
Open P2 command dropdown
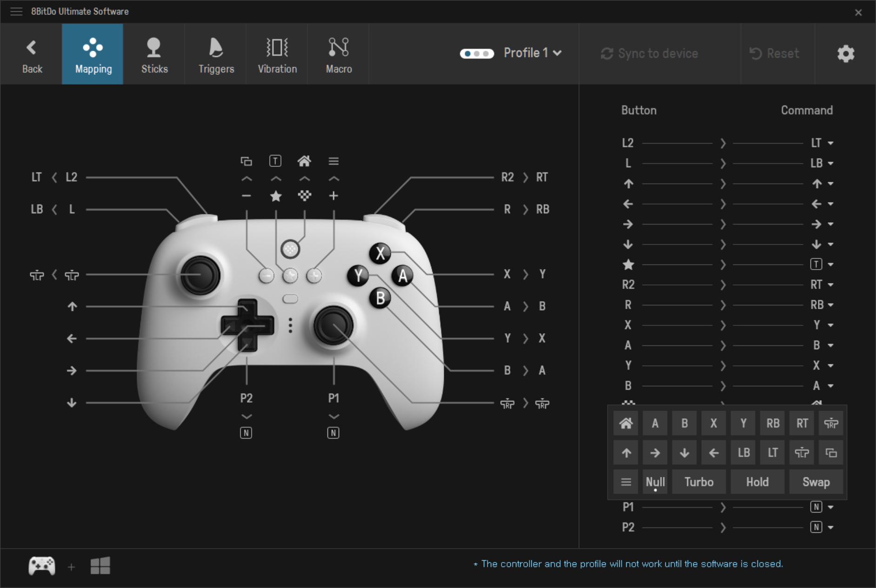pos(822,527)
